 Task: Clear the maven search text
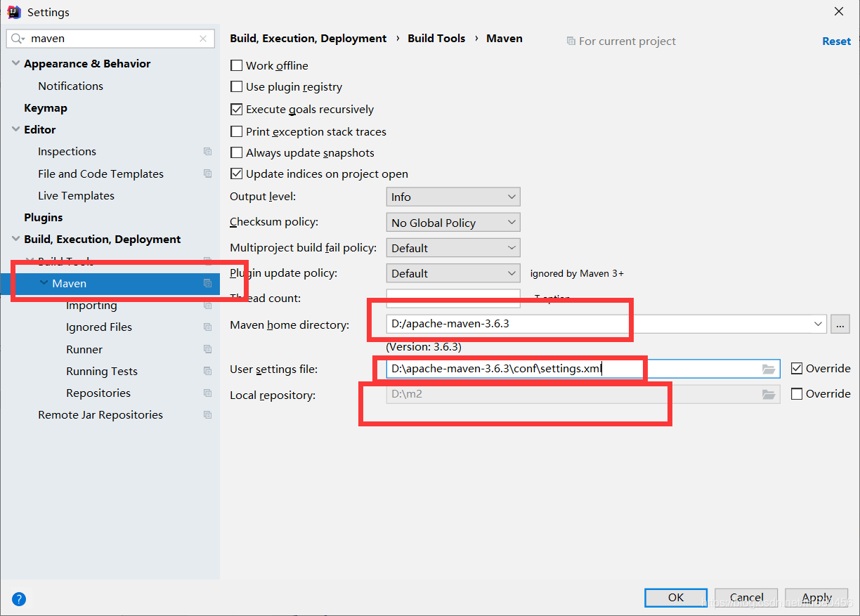203,39
